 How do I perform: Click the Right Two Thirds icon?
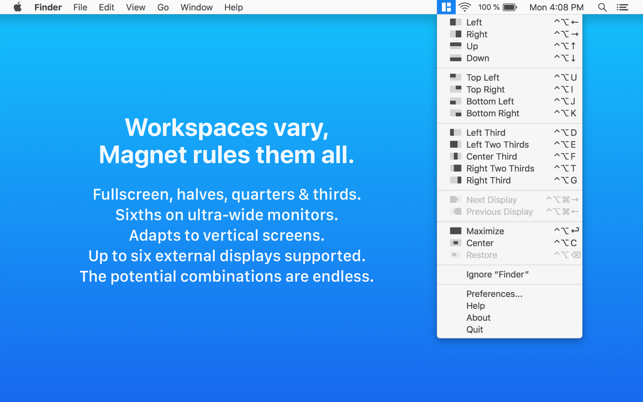coord(455,168)
